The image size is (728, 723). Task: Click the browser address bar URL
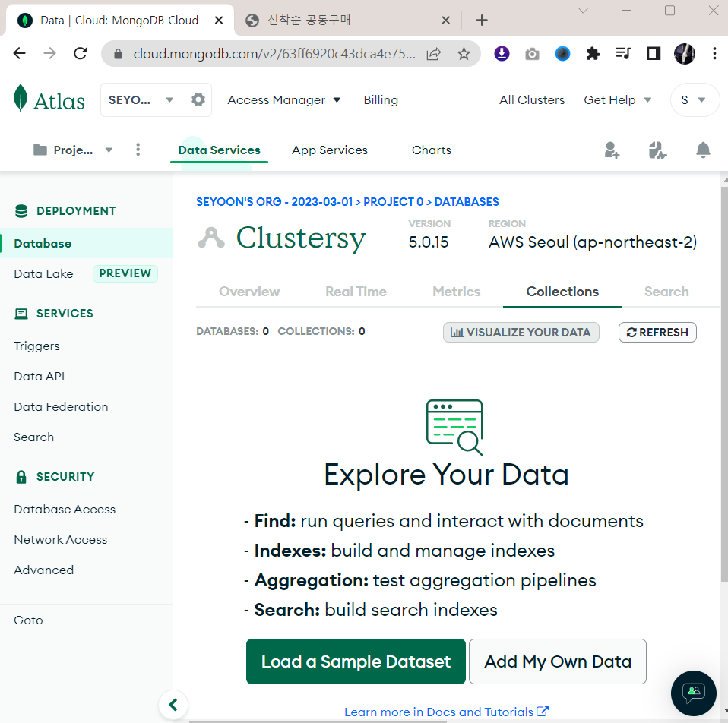[274, 54]
